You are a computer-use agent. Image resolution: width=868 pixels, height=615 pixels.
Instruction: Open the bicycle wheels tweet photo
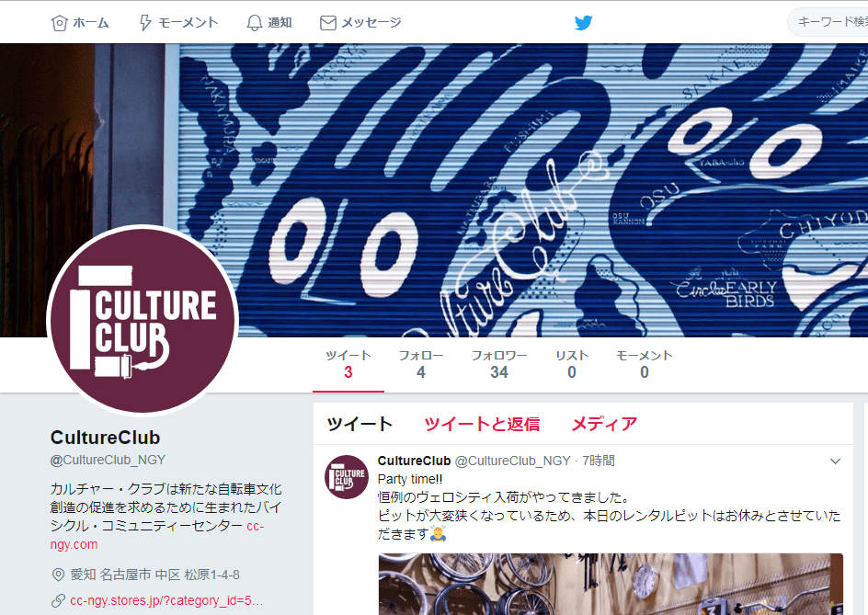611,584
